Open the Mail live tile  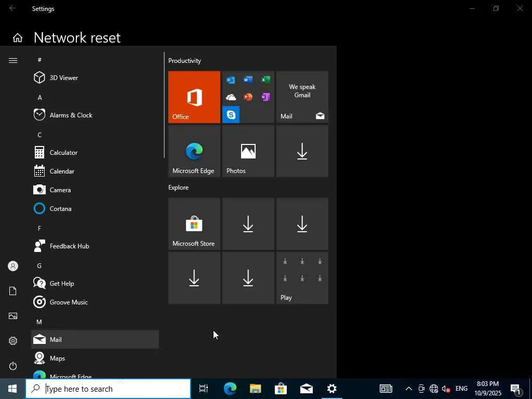[x=302, y=97]
